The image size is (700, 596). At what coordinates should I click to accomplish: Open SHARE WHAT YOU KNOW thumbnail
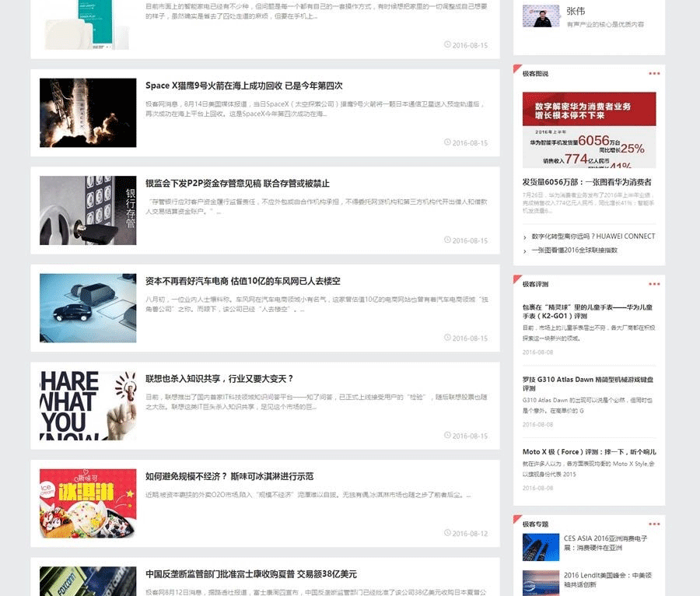[x=88, y=406]
